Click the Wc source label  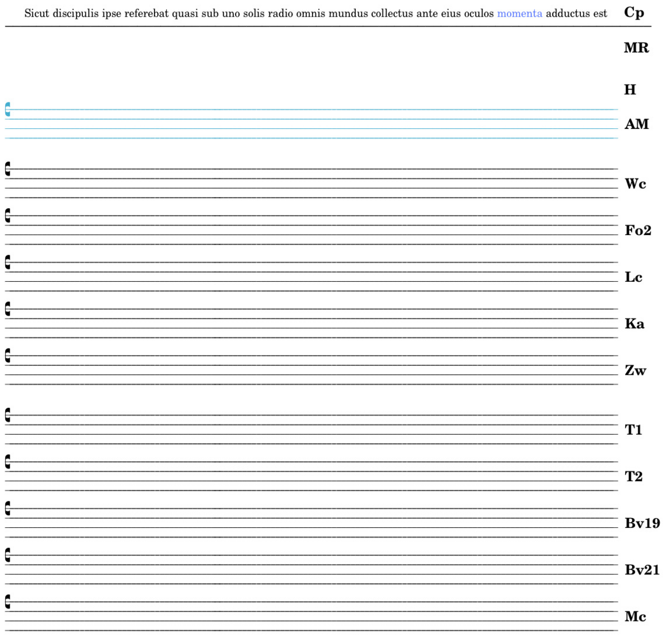636,184
